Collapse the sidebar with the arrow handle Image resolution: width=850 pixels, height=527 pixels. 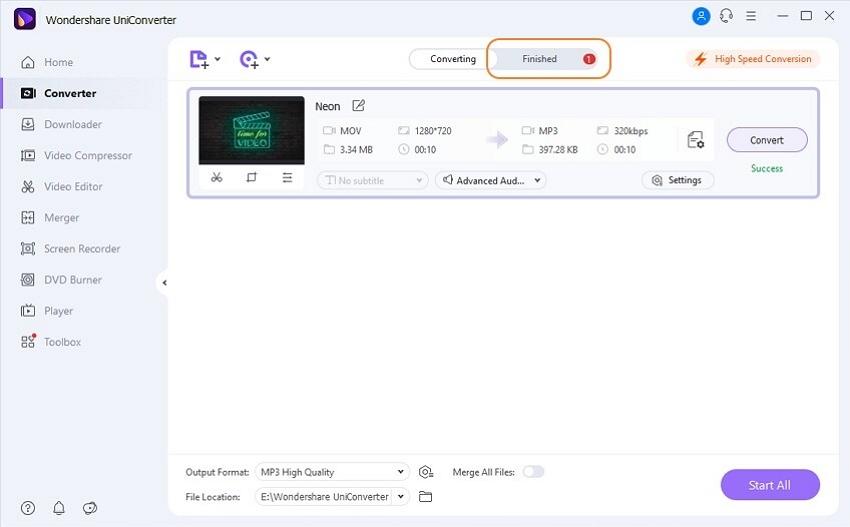pyautogui.click(x=164, y=282)
